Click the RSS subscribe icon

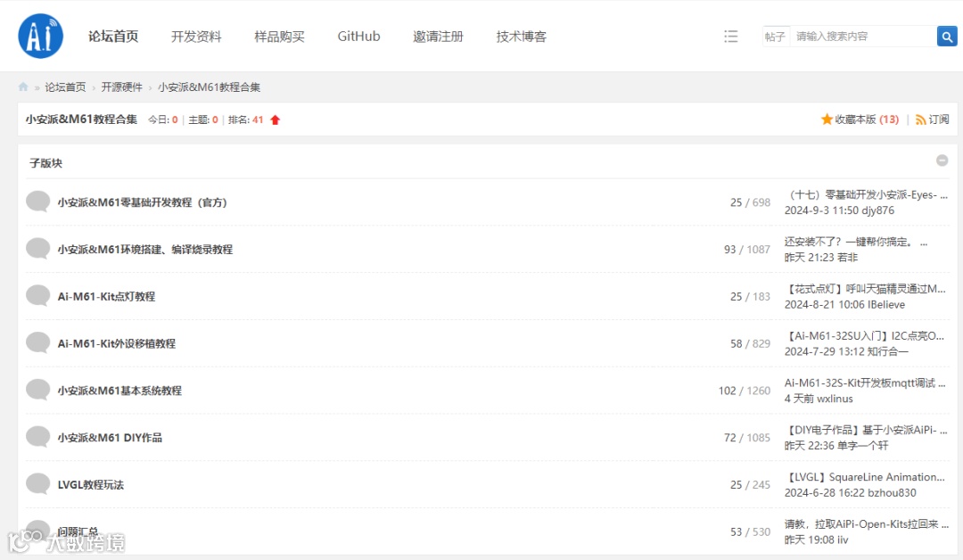coord(920,119)
